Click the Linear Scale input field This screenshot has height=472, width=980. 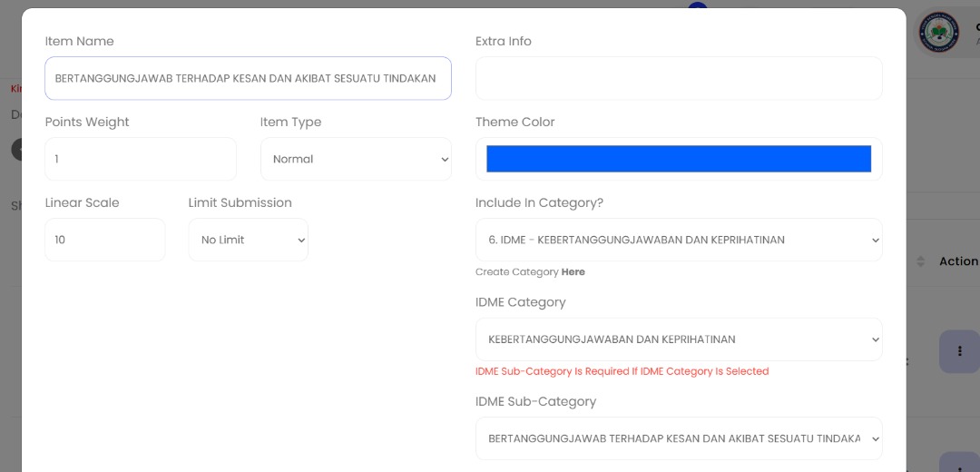[105, 240]
